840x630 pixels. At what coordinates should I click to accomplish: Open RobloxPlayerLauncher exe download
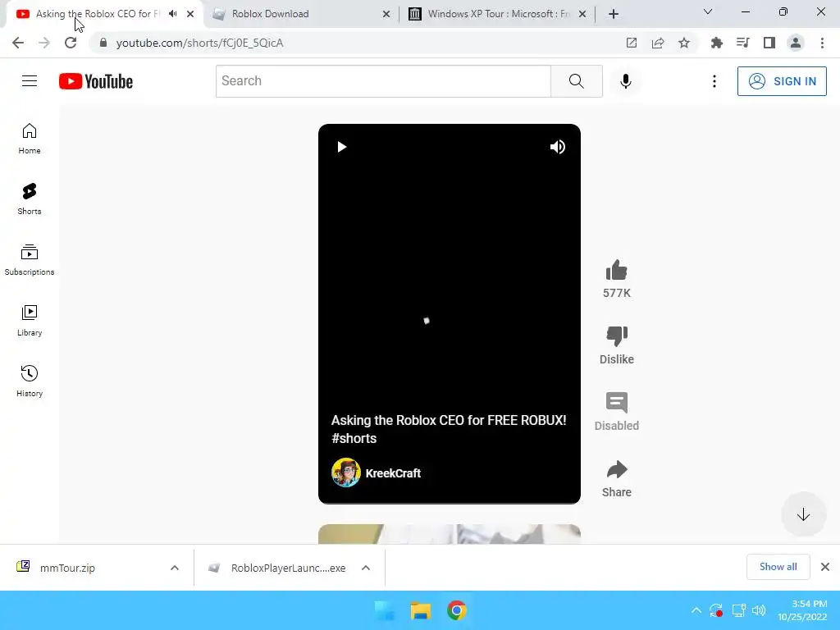[x=288, y=568]
